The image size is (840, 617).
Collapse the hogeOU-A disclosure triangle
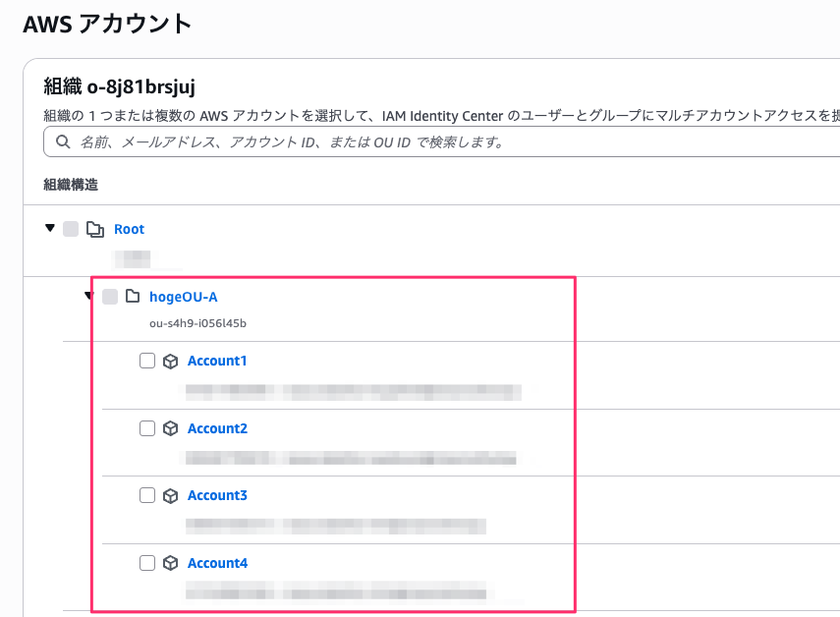88,296
